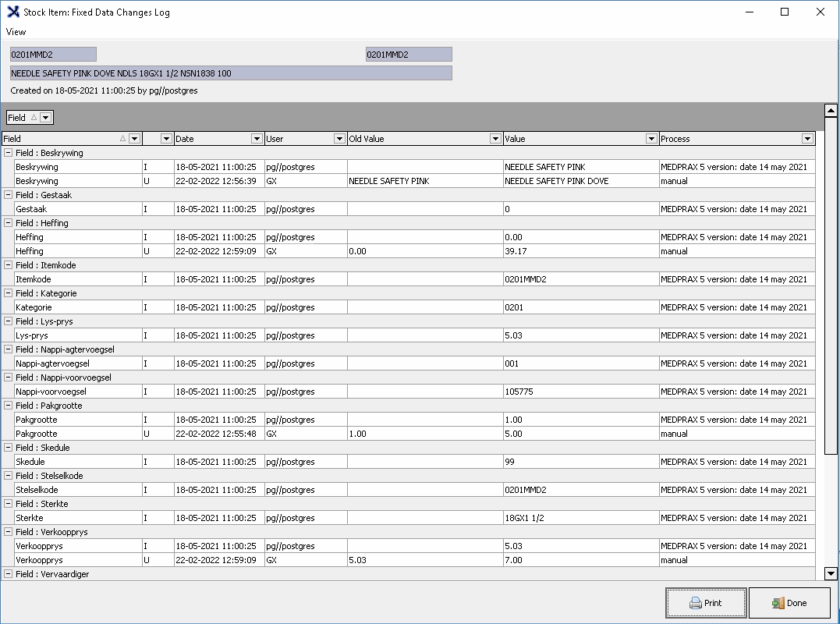Open the Process column filter dropdown

tap(807, 139)
